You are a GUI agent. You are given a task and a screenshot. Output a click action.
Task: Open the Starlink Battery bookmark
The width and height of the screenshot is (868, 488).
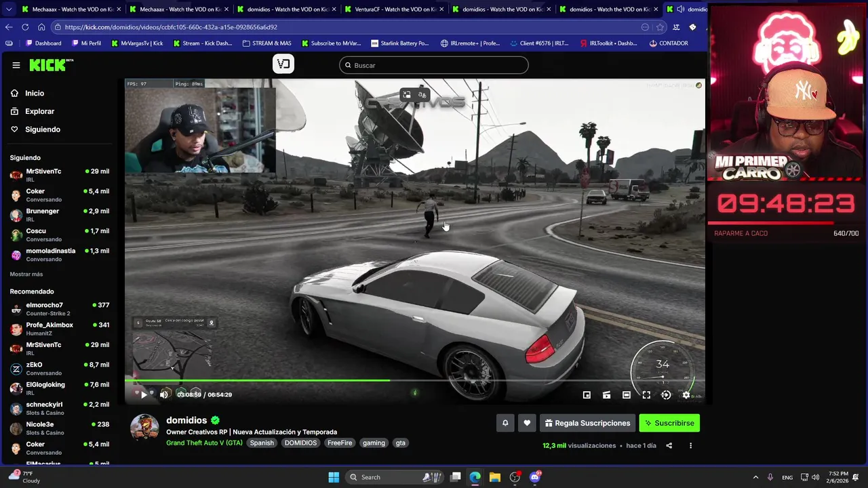(400, 43)
